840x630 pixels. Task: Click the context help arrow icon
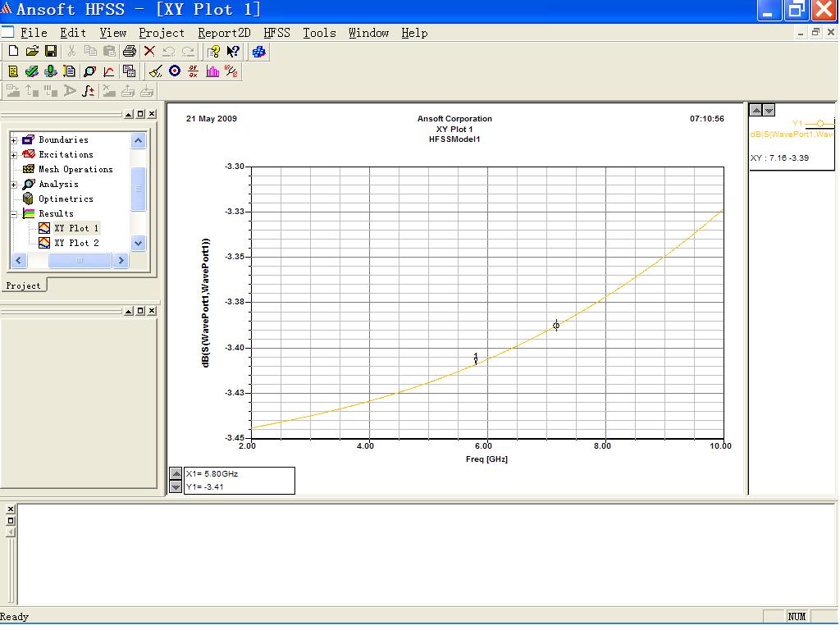pos(233,52)
